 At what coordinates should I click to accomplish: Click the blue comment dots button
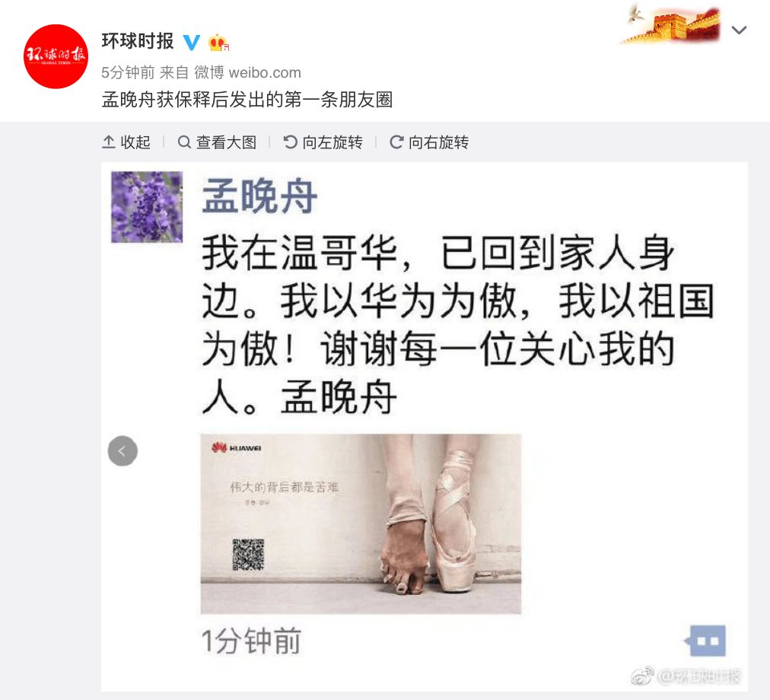pos(705,641)
